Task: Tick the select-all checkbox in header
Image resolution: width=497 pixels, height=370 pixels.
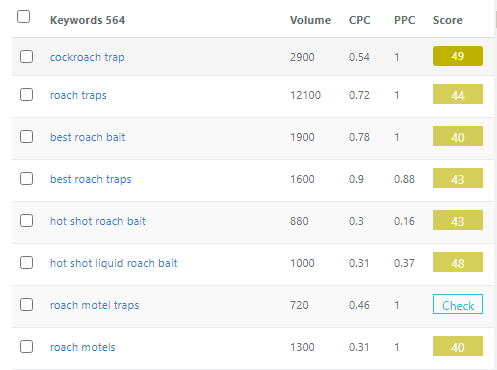Action: pyautogui.click(x=23, y=17)
